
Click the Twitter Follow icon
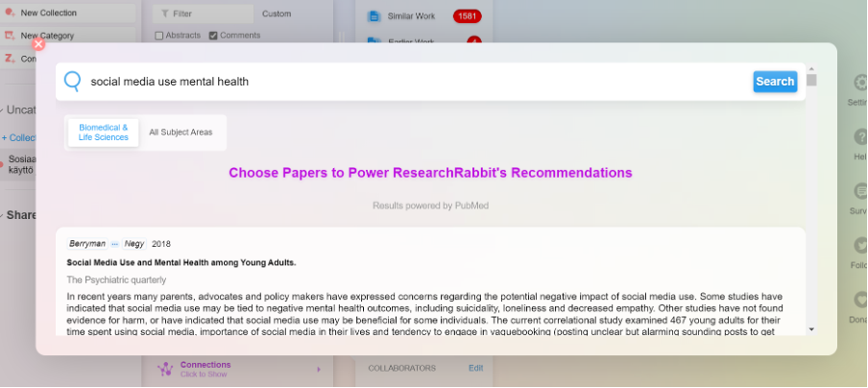tap(861, 245)
